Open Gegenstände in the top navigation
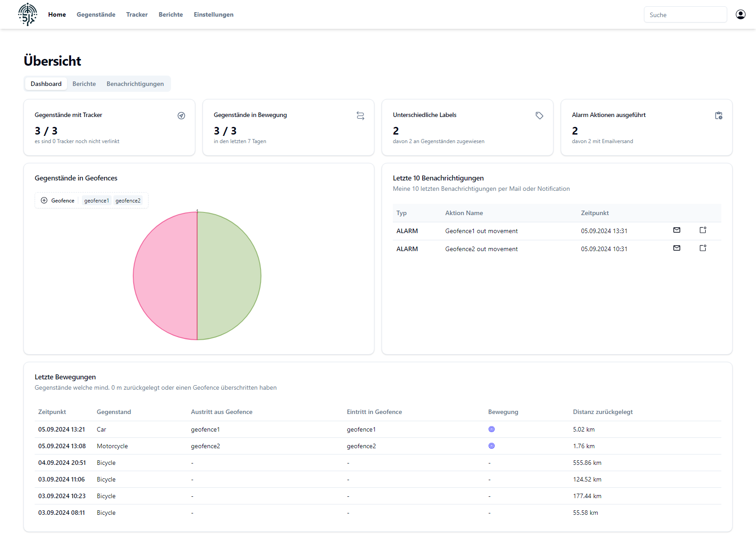 pos(96,14)
